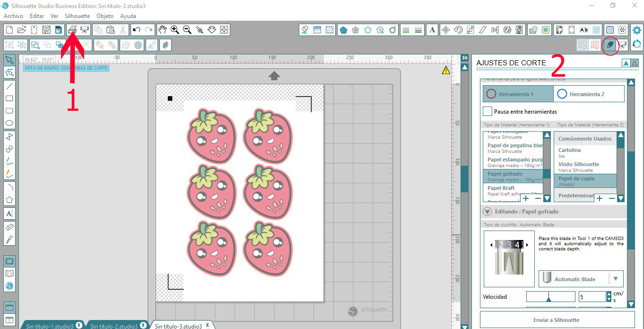The width and height of the screenshot is (644, 329).
Task: Select Papel Kraft in the material list
Action: pos(513,190)
